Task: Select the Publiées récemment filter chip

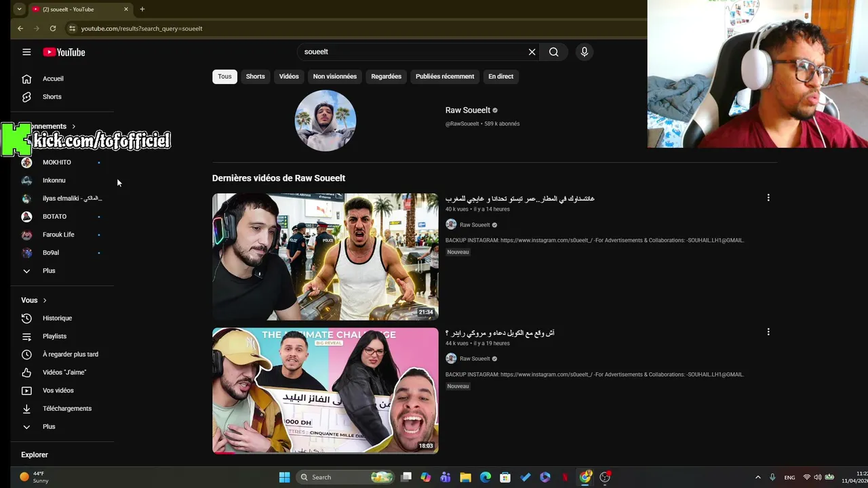Action: pyautogui.click(x=445, y=77)
